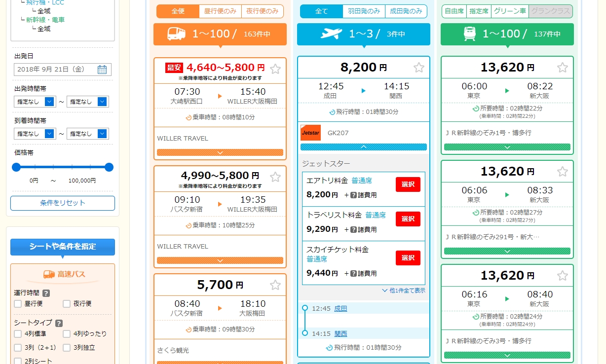
Task: Open the departure date calendar icon
Action: click(x=102, y=70)
